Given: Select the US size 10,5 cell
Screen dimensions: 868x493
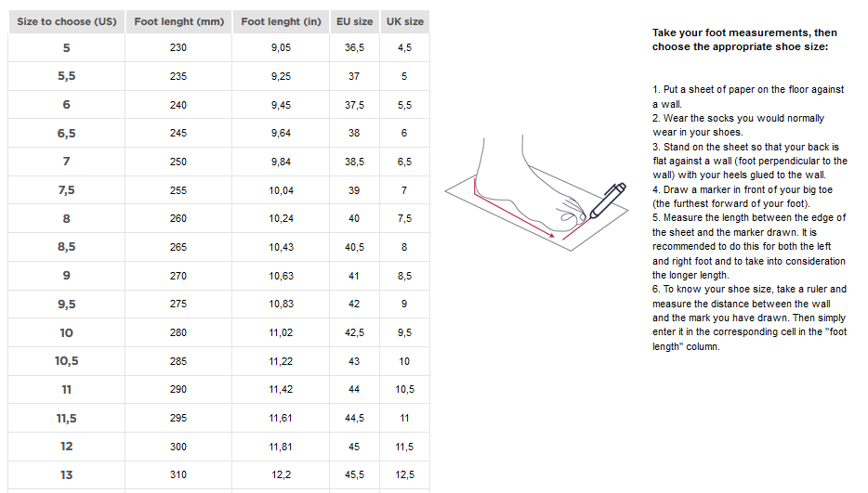Looking at the screenshot, I should 67,361.
